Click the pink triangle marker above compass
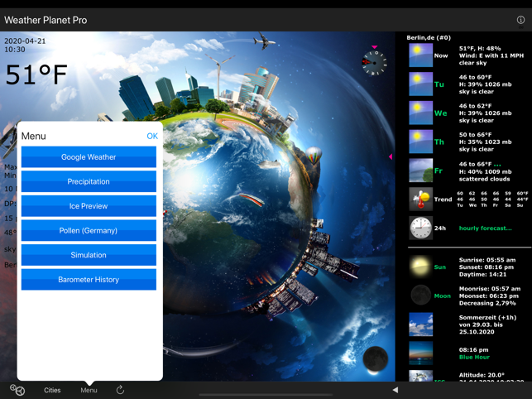The height and width of the screenshot is (399, 532). tap(374, 47)
